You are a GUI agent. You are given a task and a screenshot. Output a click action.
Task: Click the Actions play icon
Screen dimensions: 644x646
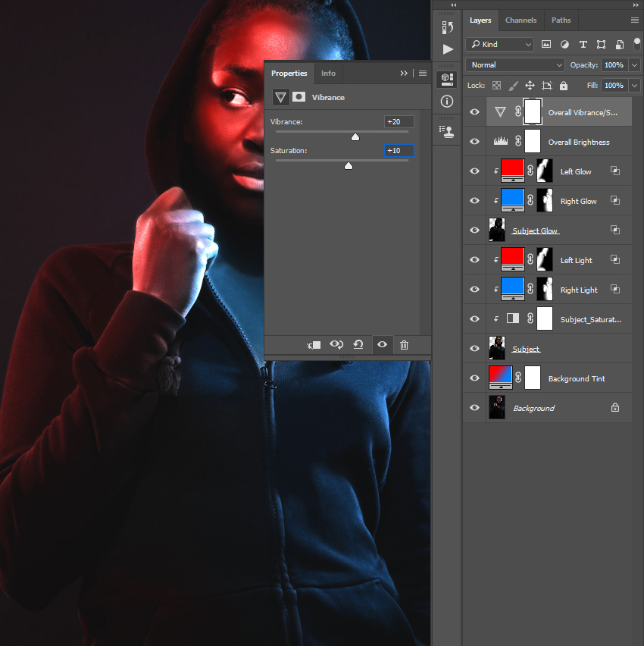(x=446, y=48)
